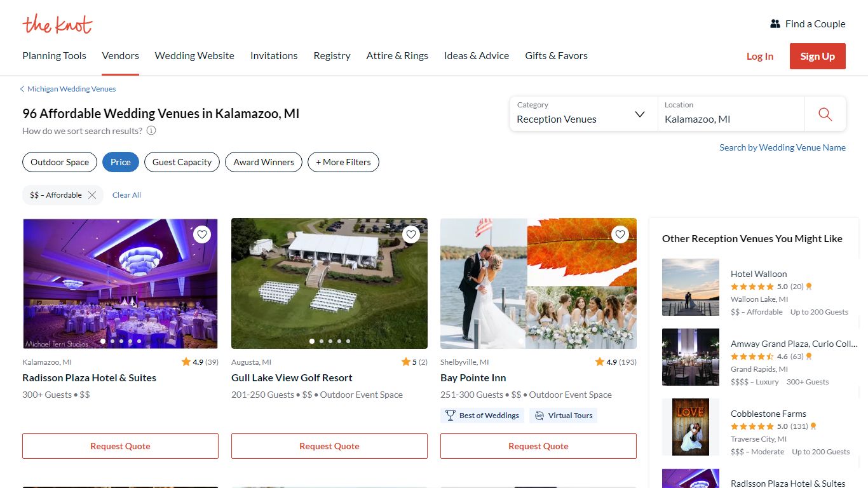This screenshot has height=488, width=868.
Task: Click the Find a Couple people icon
Action: 775,24
